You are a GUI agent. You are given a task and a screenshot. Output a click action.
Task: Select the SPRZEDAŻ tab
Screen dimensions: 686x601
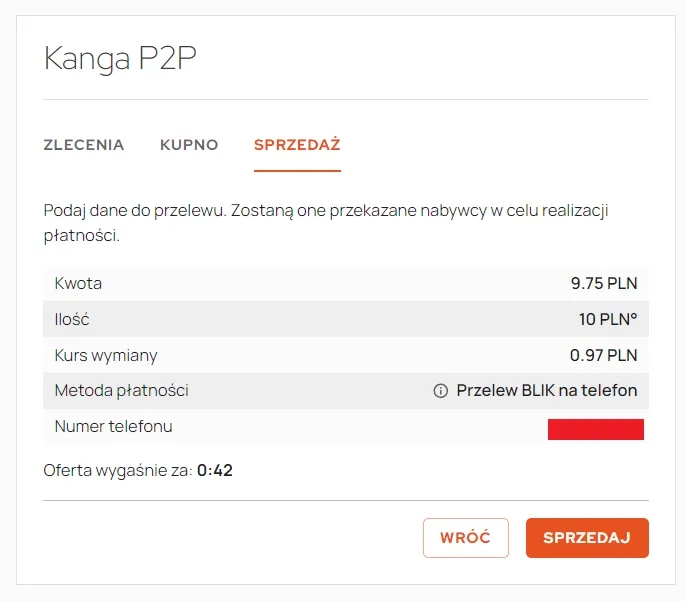click(x=297, y=145)
